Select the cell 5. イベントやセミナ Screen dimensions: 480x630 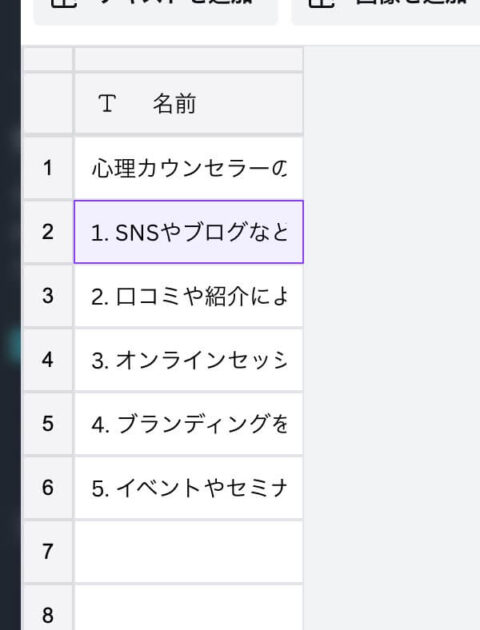[189, 487]
